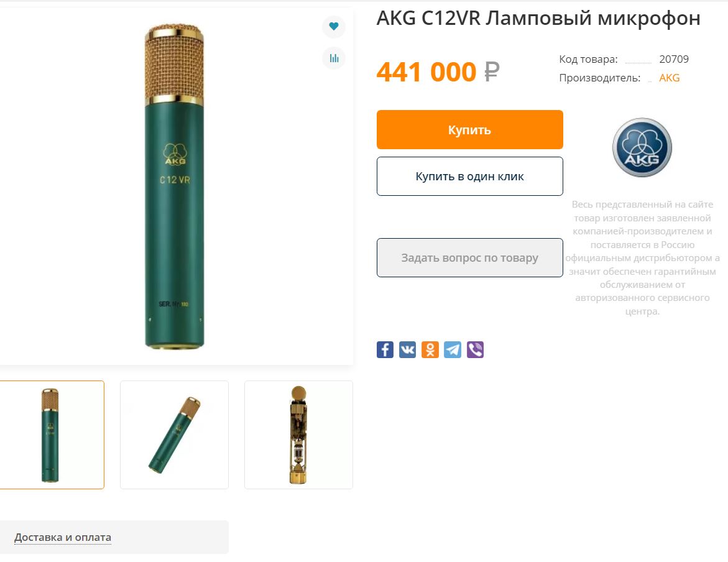Select the tilted microphone thumbnail
Image resolution: width=728 pixels, height=562 pixels.
(x=174, y=435)
